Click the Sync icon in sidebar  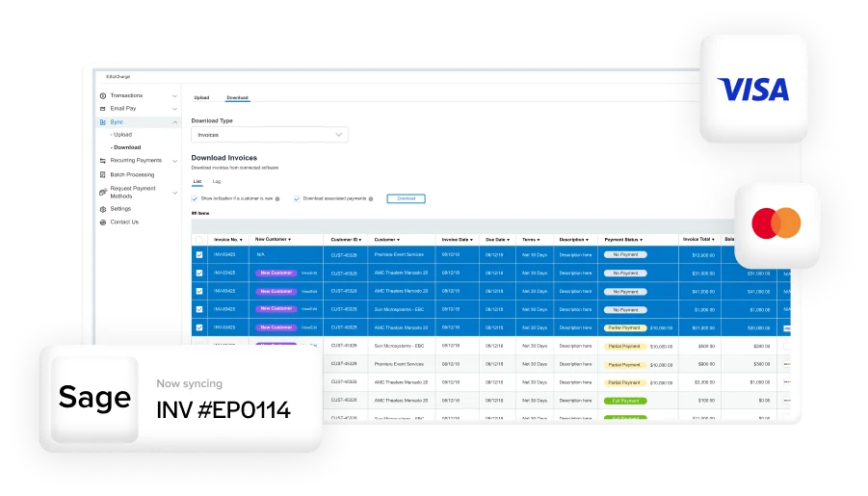pyautogui.click(x=103, y=122)
